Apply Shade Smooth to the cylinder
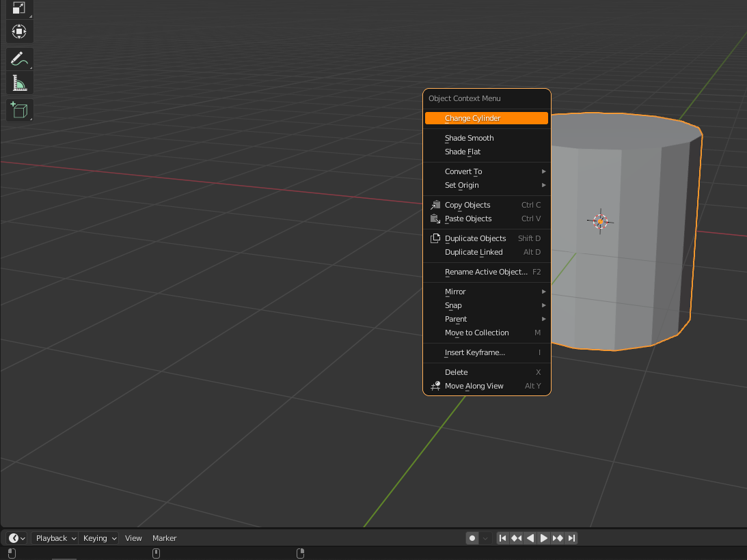 click(487, 138)
